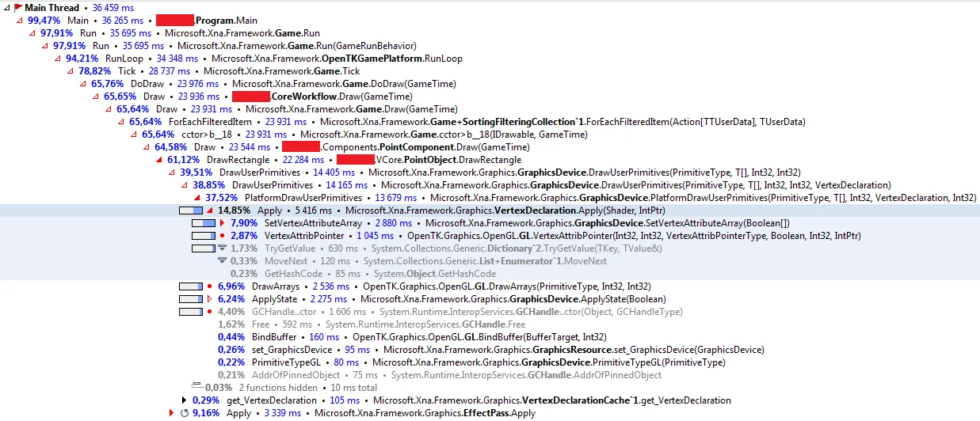Click the '23 976 ms' DoDraw time
This screenshot has height=421, width=980.
(196, 84)
